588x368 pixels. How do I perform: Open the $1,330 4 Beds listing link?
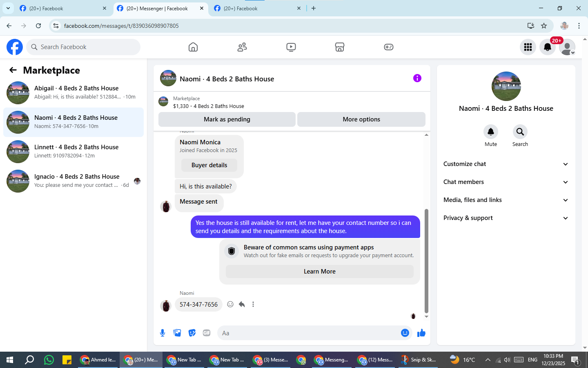pos(209,106)
